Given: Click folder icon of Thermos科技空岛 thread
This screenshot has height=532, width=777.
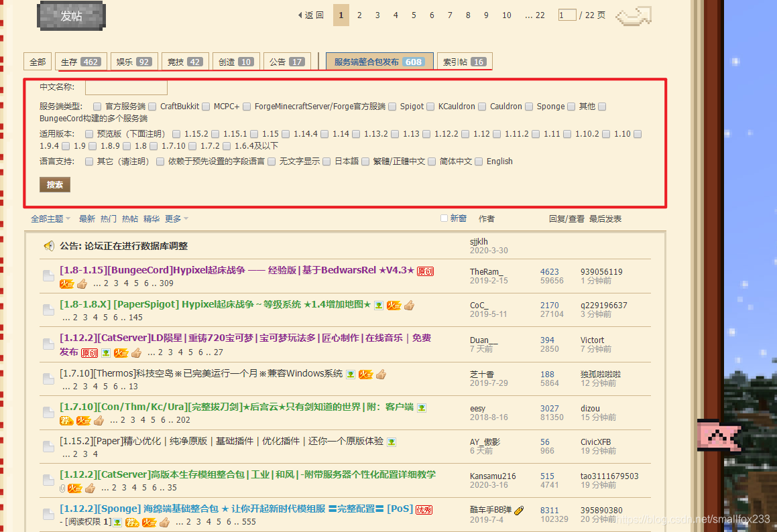Looking at the screenshot, I should 48,379.
